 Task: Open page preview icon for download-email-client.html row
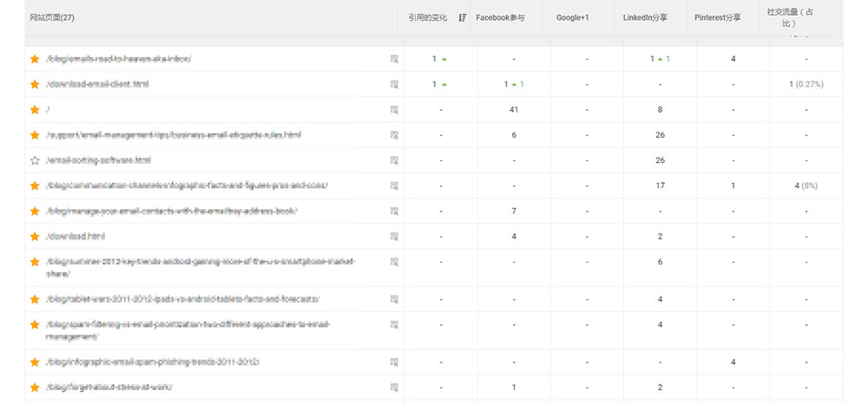[x=394, y=84]
